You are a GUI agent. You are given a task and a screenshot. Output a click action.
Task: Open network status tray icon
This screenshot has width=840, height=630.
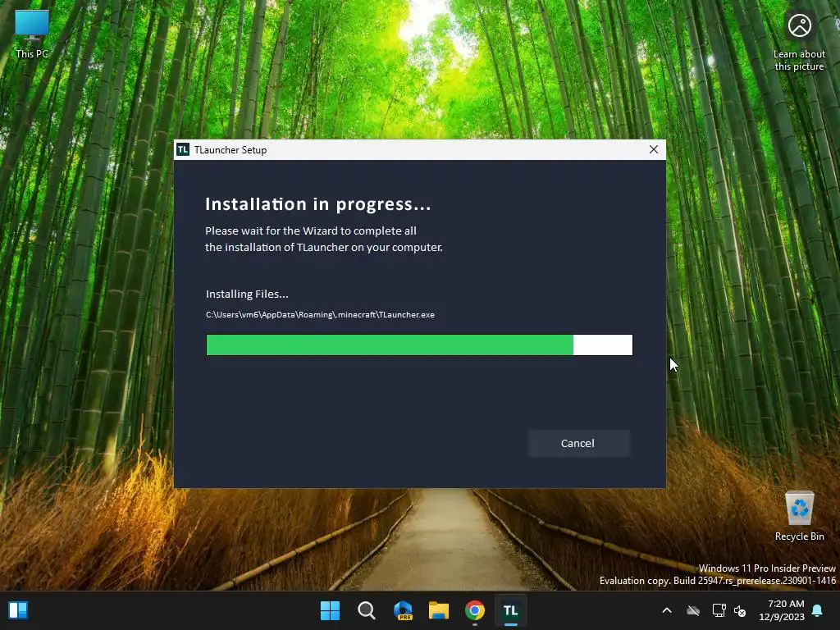point(719,610)
